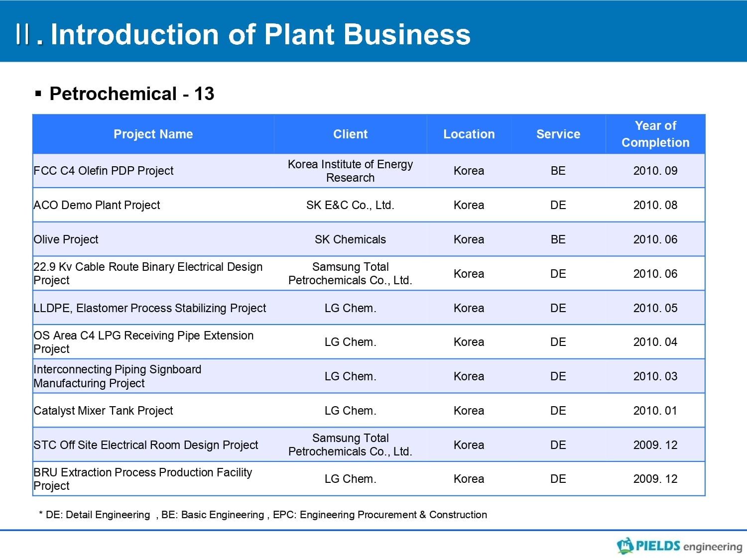Click LG Chem. cell in BRU Extraction row
The width and height of the screenshot is (747, 560).
(350, 479)
